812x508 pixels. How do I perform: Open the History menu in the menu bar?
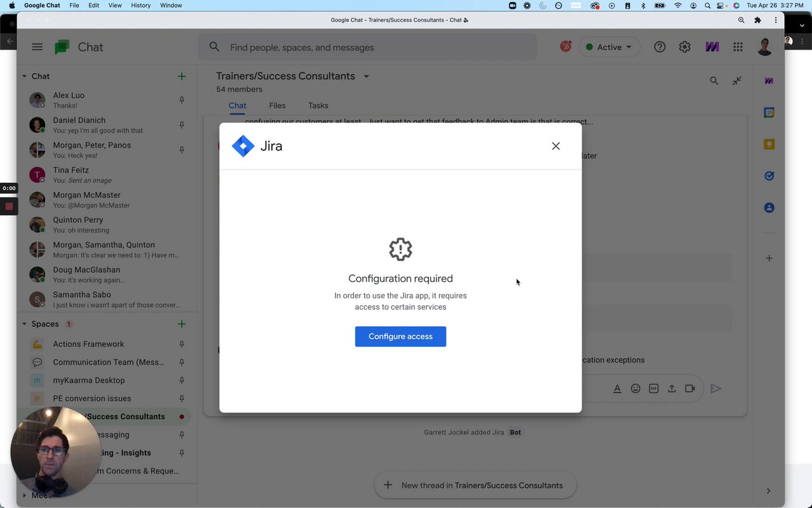coord(141,5)
